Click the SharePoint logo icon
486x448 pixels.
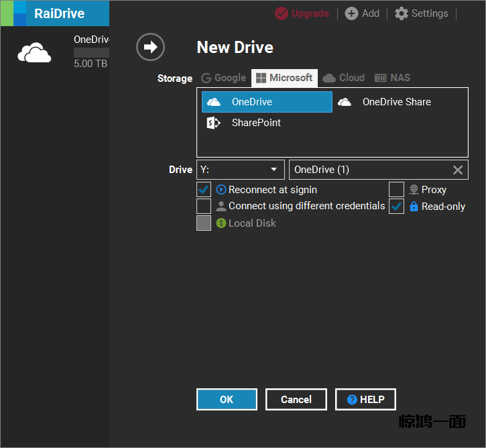(x=213, y=123)
